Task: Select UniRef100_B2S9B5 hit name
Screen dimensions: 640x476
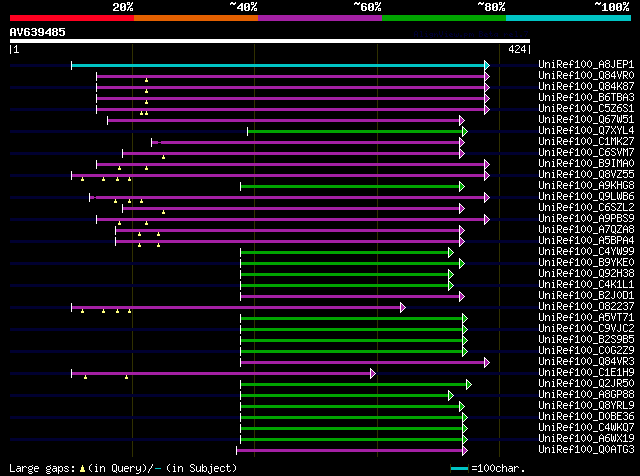Action: tap(586, 340)
